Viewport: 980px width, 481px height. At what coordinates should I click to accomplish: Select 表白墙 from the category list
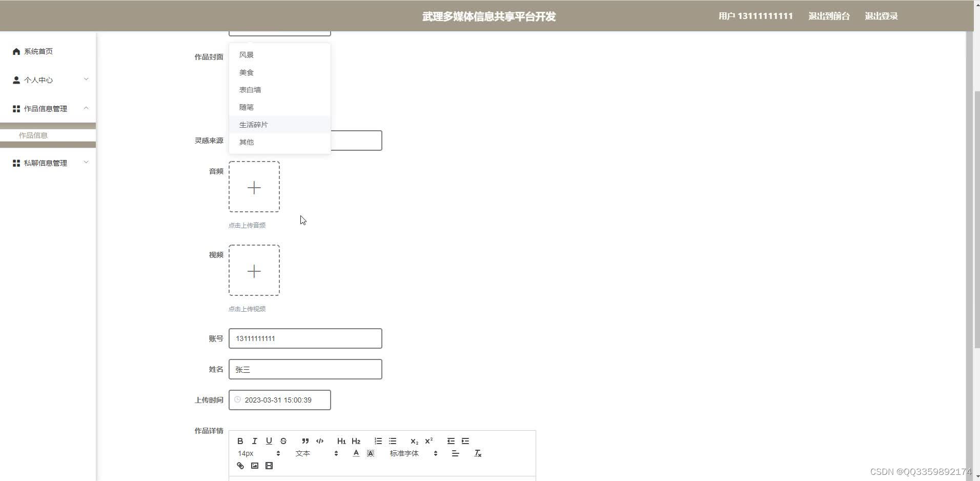[280, 90]
